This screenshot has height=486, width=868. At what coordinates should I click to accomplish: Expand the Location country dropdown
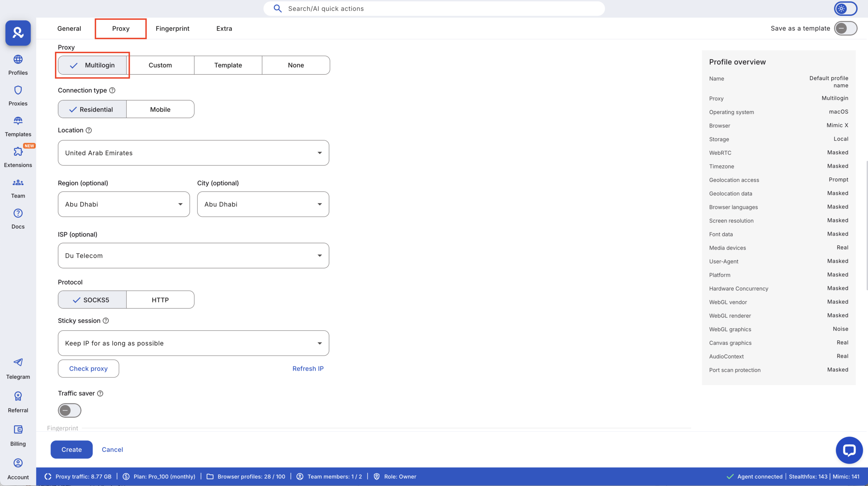[x=193, y=153]
